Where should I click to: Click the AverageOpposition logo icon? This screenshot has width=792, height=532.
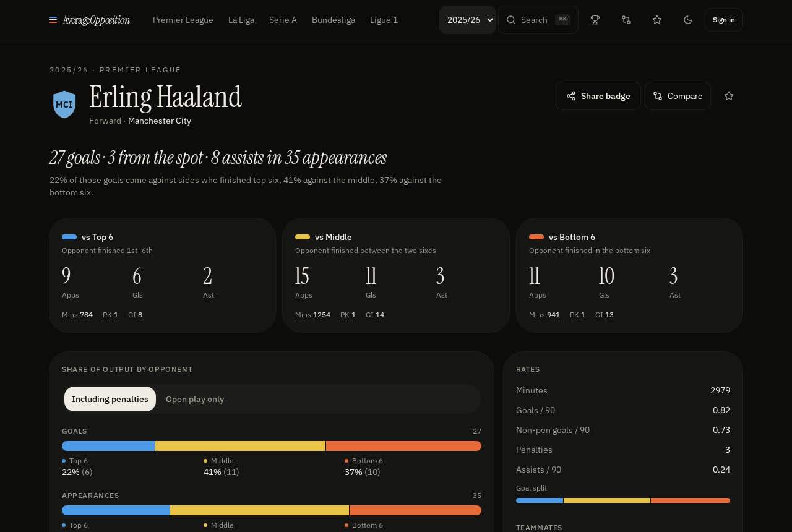[53, 20]
